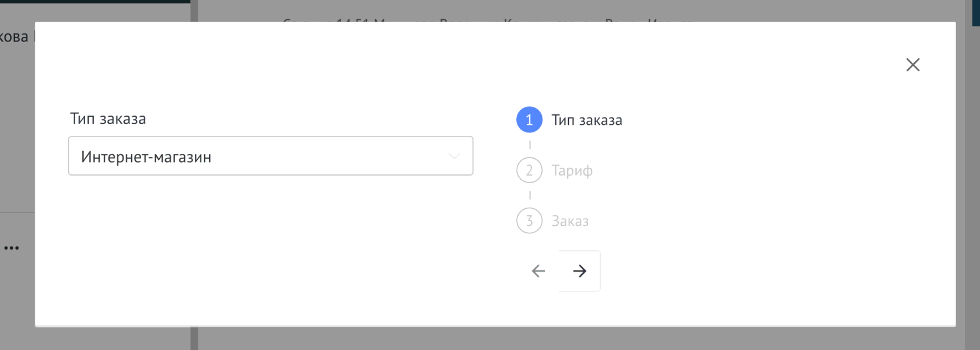Click the connector line between steps 2 and 3
980x350 pixels.
pos(530,195)
